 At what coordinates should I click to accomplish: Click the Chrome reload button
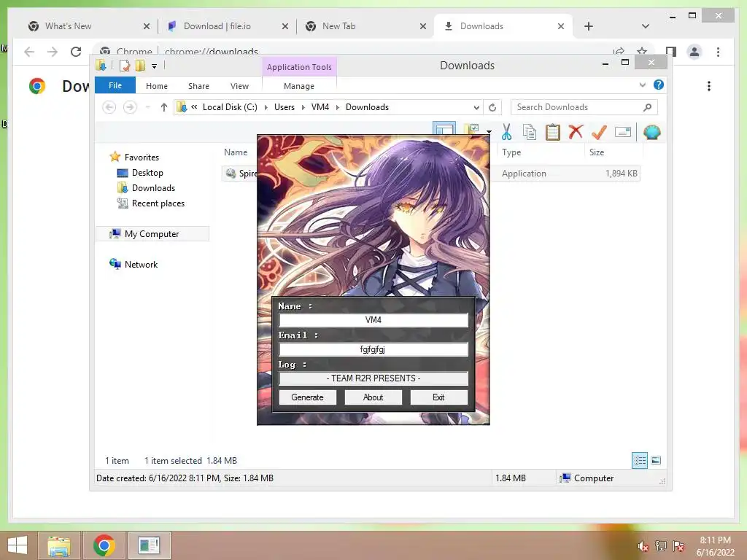[x=76, y=52]
